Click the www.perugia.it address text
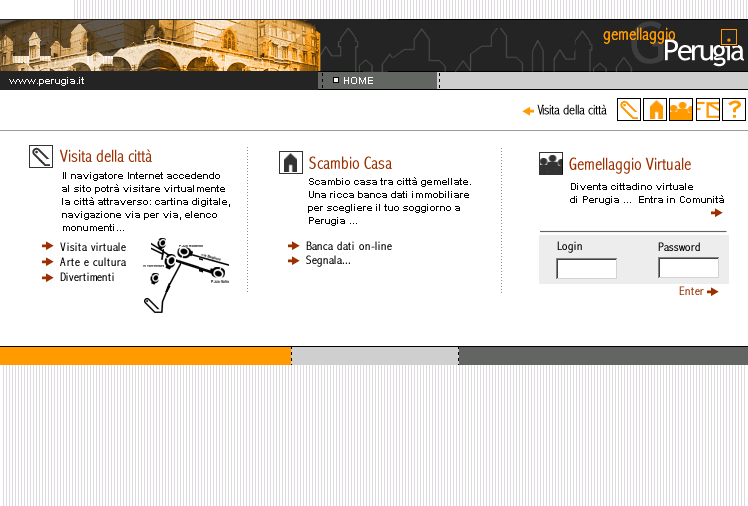 pyautogui.click(x=46, y=81)
